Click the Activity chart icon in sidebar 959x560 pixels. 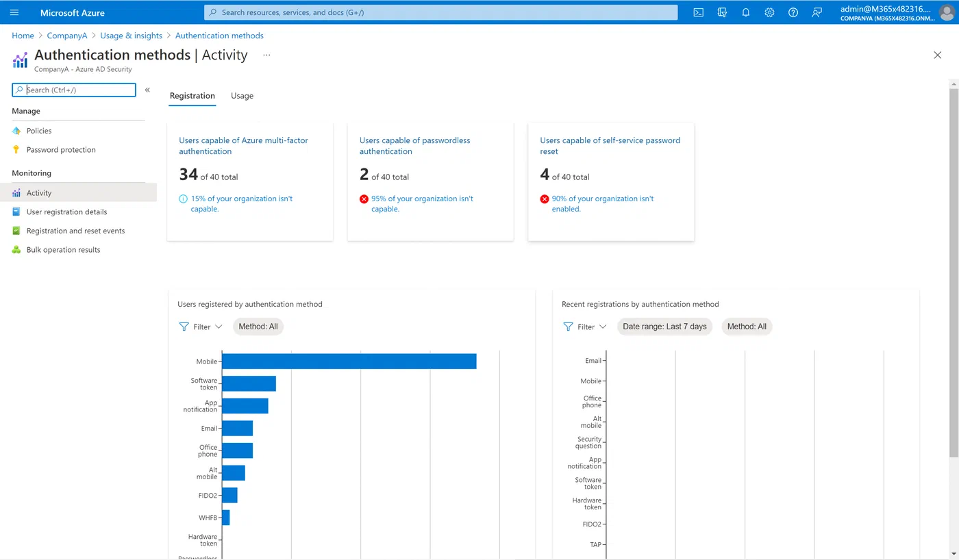click(x=16, y=193)
